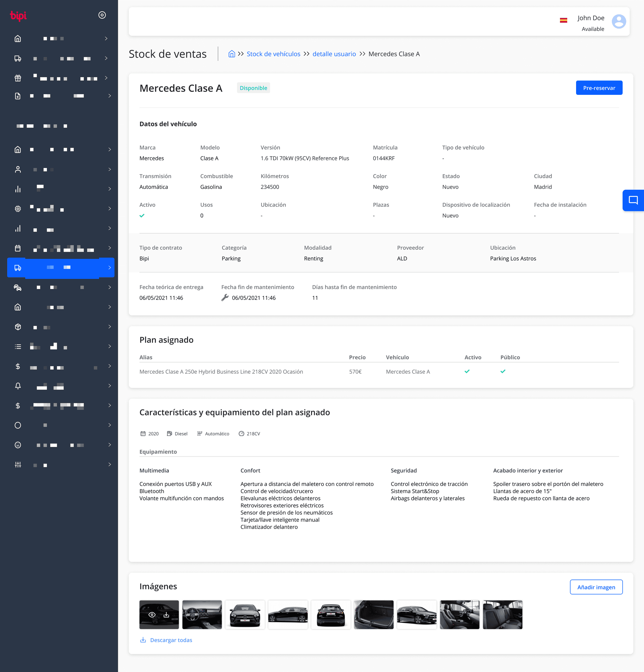The width and height of the screenshot is (644, 672).
Task: Click the home icon in breadcrumb
Action: point(232,54)
